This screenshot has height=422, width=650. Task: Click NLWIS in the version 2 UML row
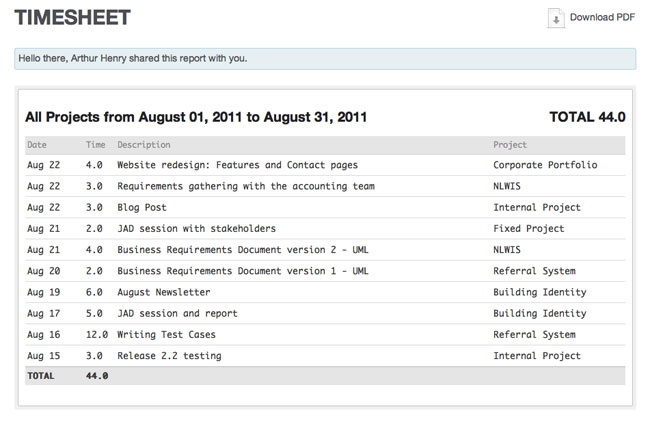coord(507,250)
